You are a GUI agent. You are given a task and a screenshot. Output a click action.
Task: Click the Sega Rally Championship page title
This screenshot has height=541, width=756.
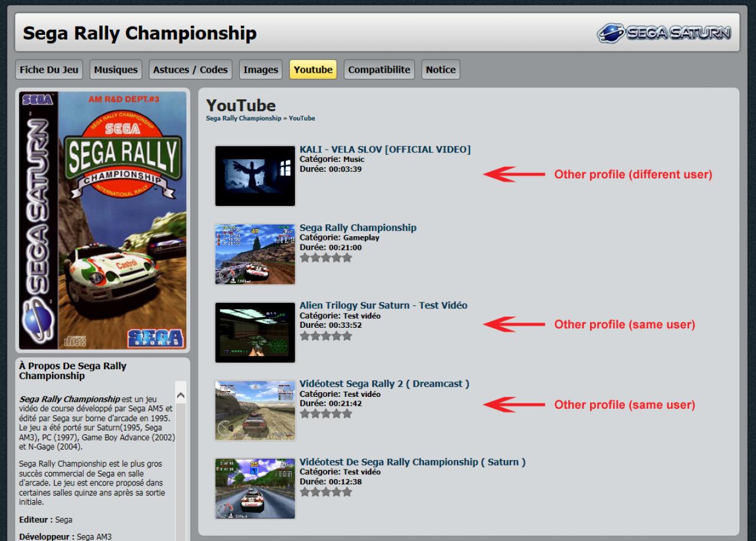click(x=140, y=34)
